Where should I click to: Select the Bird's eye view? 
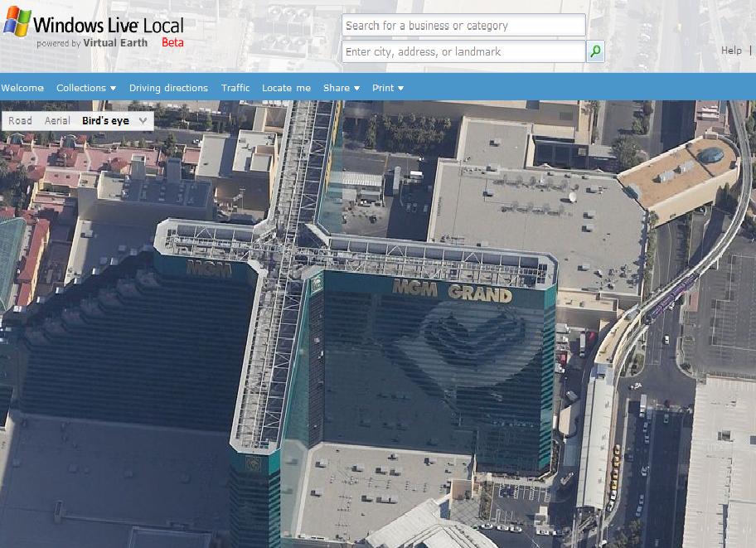coord(105,120)
